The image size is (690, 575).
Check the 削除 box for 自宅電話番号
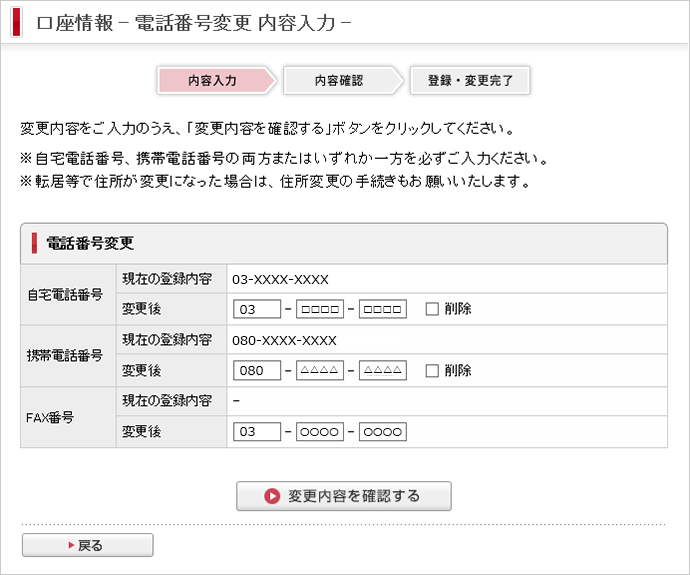click(432, 309)
